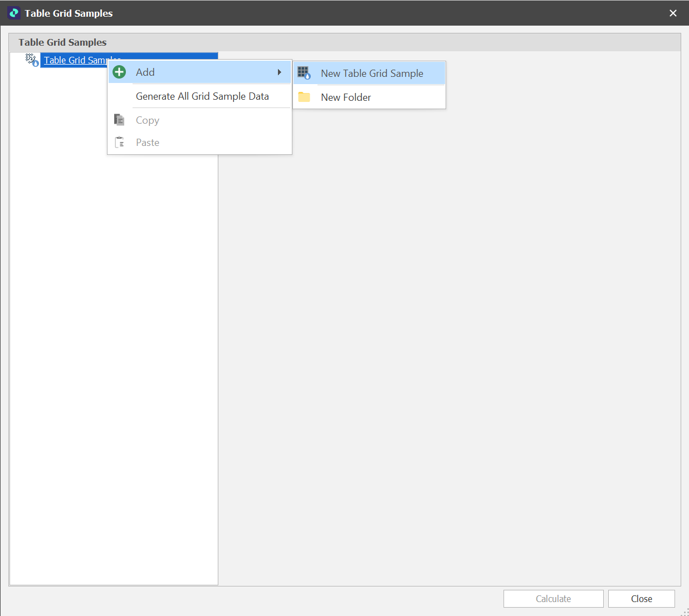This screenshot has width=689, height=616.
Task: Choose New Folder from submenu
Action: 370,97
